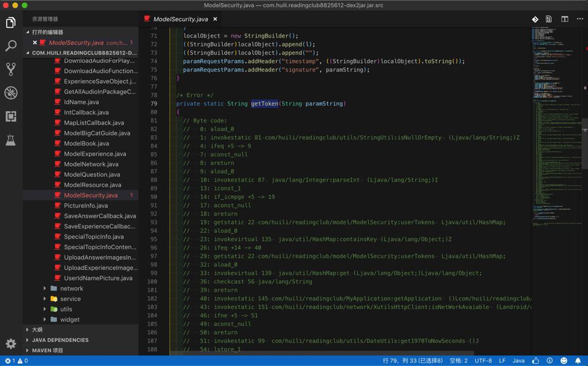
Task: Open the Manage gear menu
Action: tap(11, 344)
